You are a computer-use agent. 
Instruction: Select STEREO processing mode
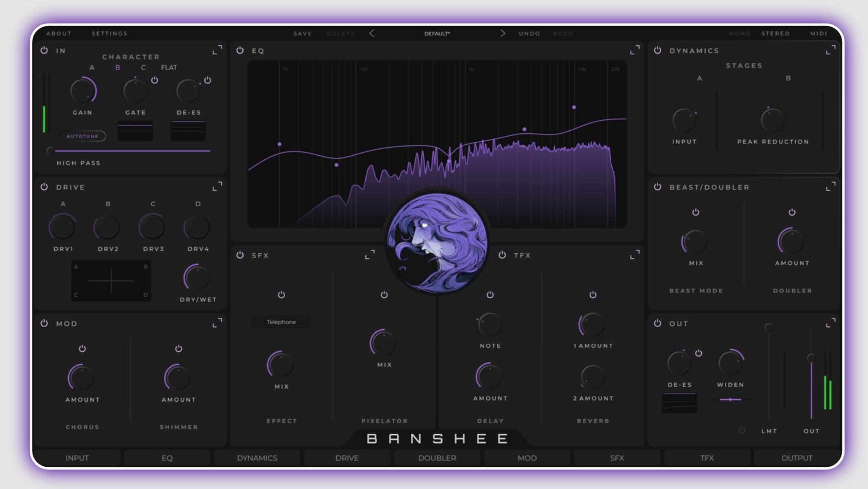[x=776, y=33]
